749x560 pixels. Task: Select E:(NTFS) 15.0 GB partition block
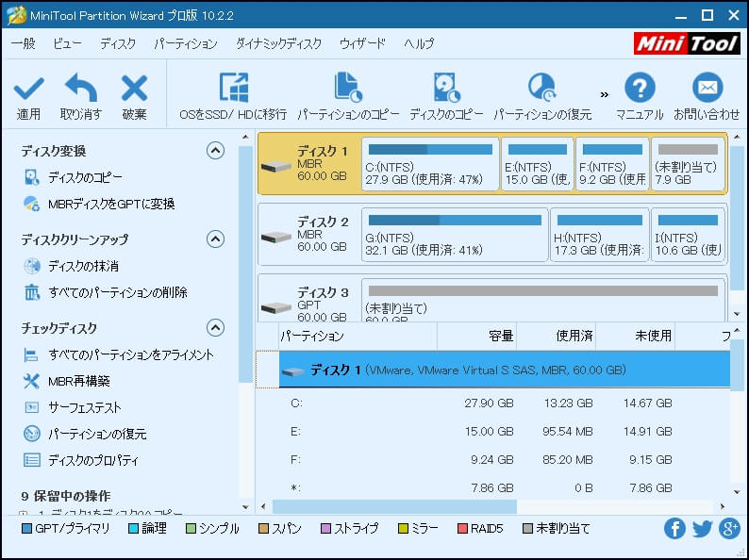click(538, 164)
